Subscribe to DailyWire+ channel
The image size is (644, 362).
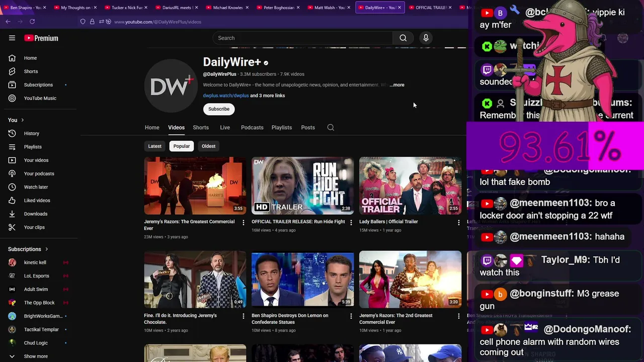[x=219, y=109]
